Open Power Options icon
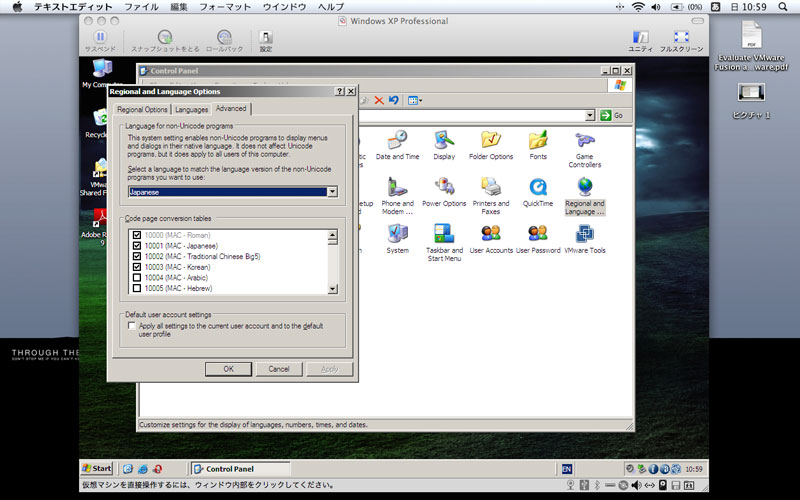Viewport: 800px width, 500px height. coord(444,192)
